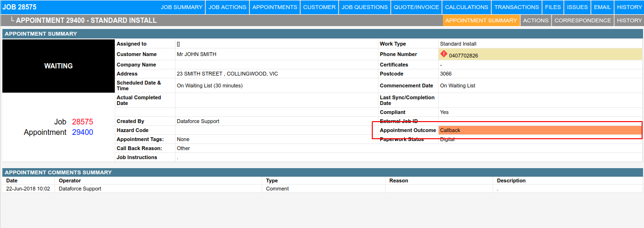The image size is (644, 228).
Task: Open the Quote/Invoice tab
Action: (x=416, y=7)
